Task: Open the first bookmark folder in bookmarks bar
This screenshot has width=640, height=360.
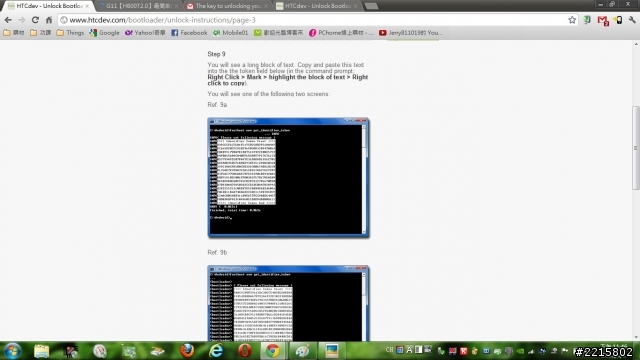Action: point(14,33)
